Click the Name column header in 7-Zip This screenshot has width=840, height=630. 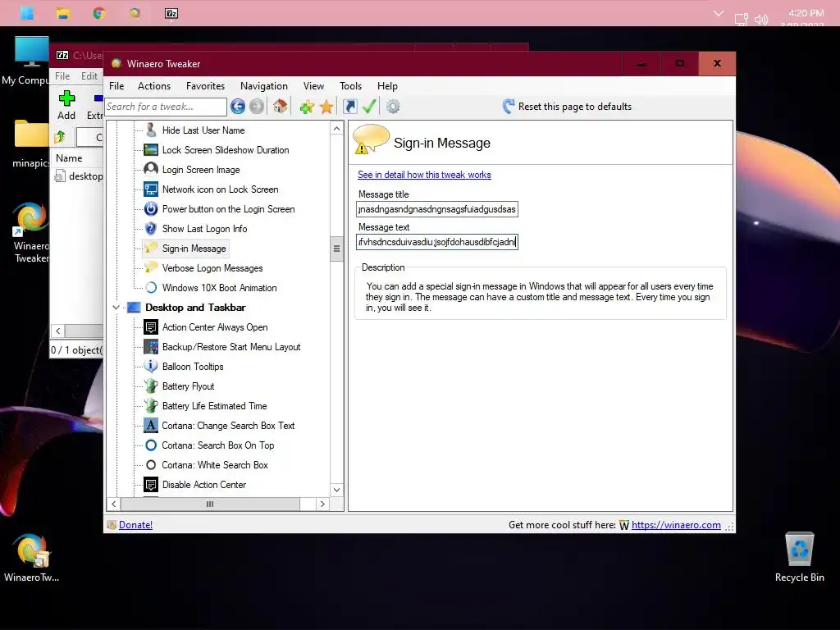(69, 158)
